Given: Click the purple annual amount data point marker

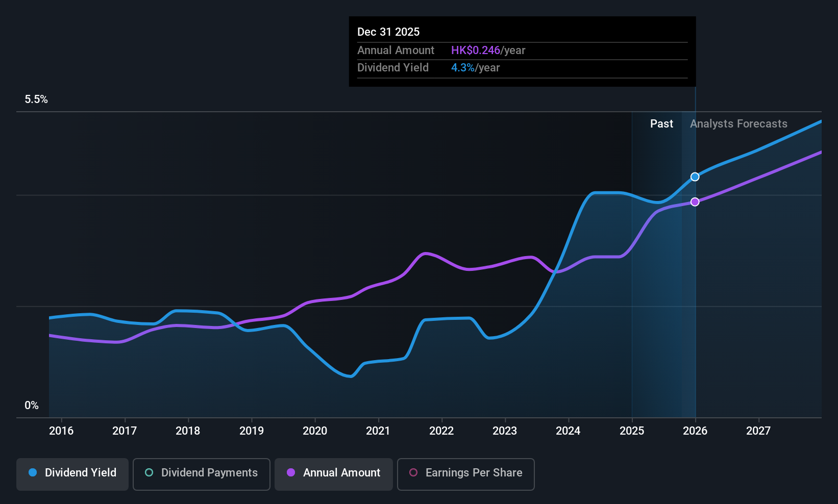Looking at the screenshot, I should [695, 202].
